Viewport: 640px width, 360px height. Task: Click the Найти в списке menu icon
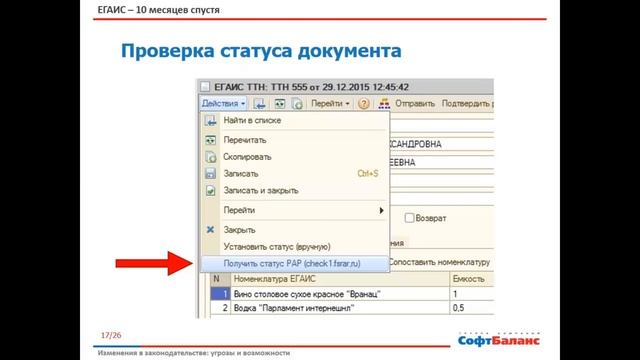[x=210, y=120]
